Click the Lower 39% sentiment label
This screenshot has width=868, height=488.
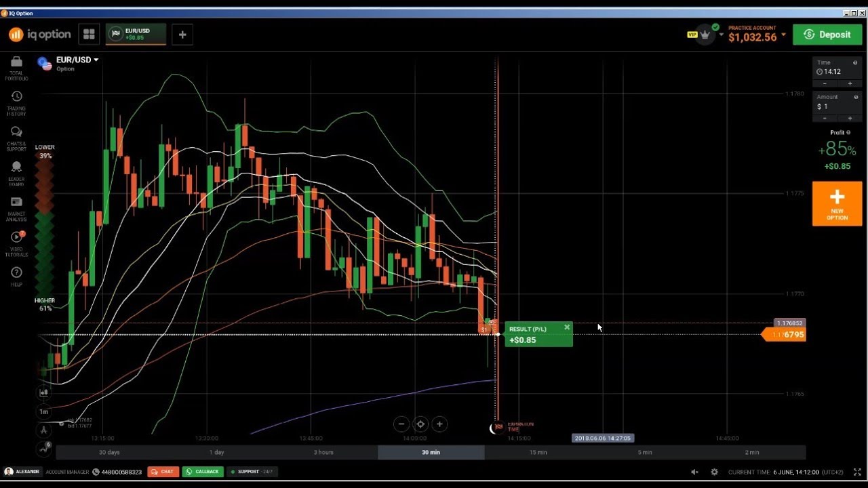[x=45, y=151]
